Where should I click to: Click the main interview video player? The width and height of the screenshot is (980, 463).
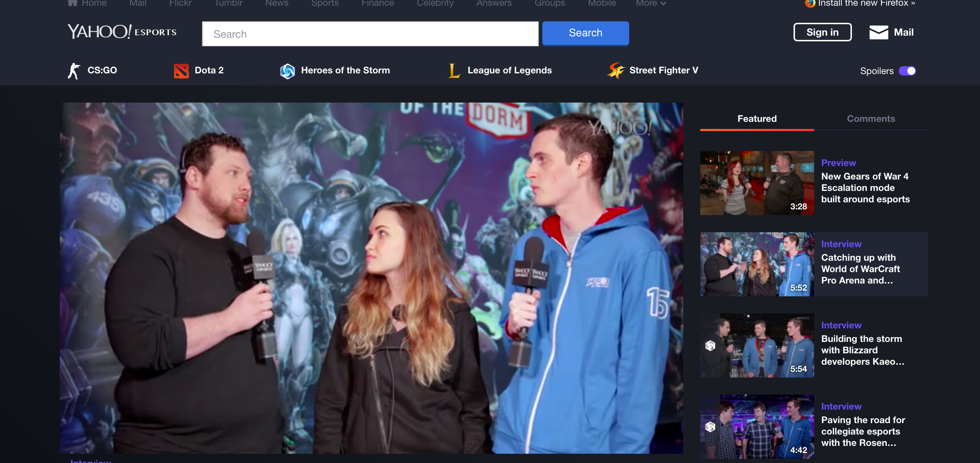371,278
